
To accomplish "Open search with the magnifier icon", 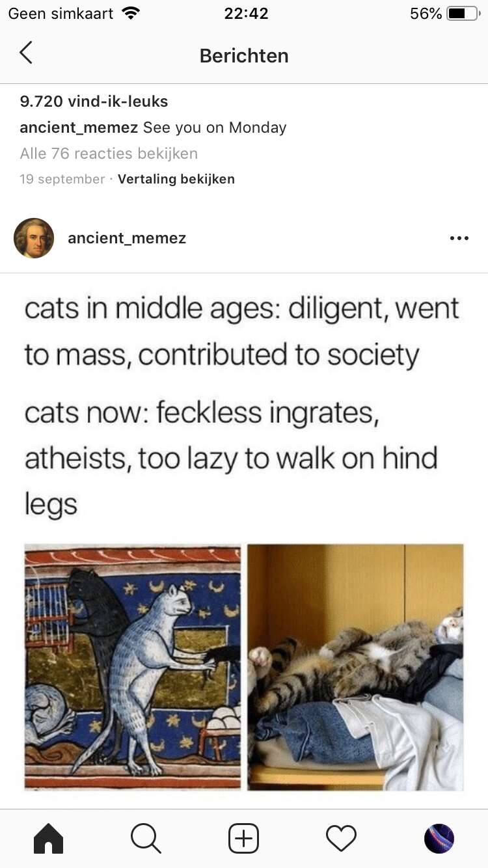I will point(146,838).
